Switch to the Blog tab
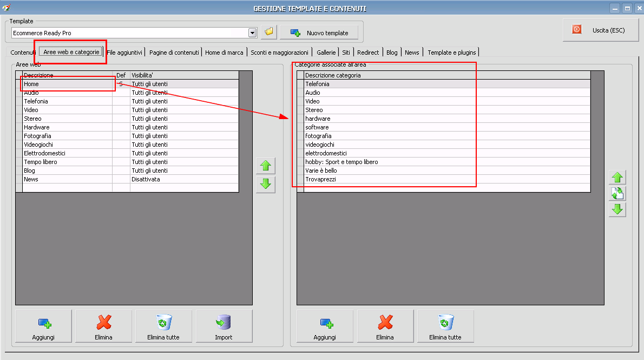 coord(392,53)
